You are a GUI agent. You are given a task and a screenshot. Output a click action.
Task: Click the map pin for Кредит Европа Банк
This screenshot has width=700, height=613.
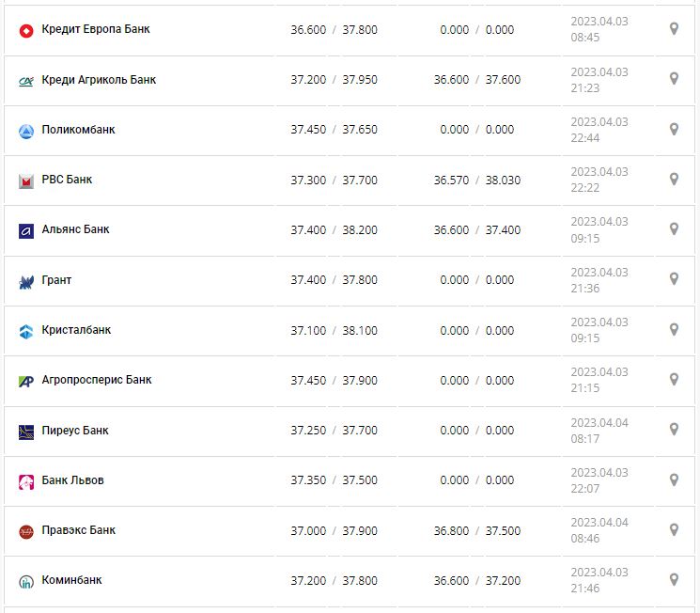(x=674, y=29)
